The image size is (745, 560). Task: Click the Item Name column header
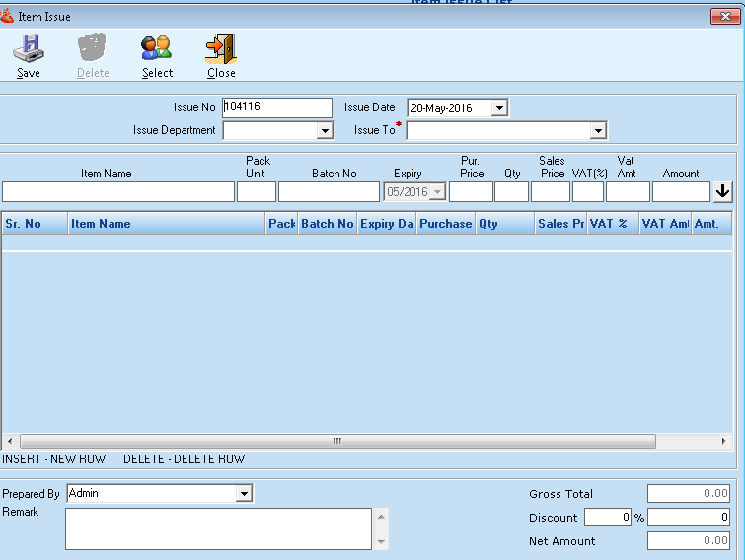coord(166,224)
